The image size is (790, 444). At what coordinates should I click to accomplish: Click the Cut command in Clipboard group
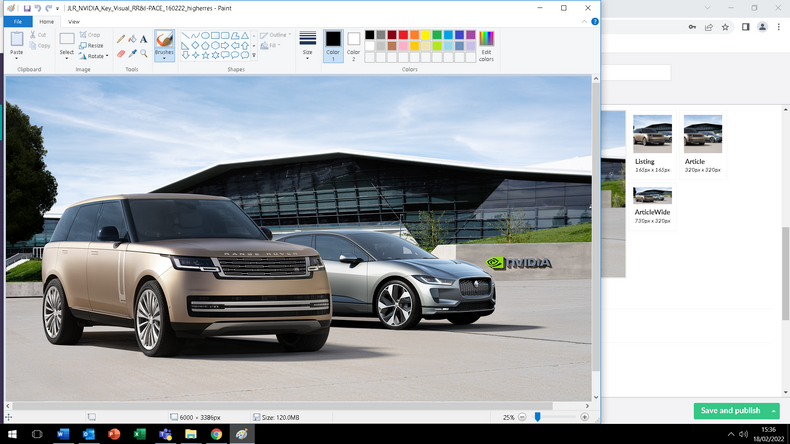tap(38, 35)
